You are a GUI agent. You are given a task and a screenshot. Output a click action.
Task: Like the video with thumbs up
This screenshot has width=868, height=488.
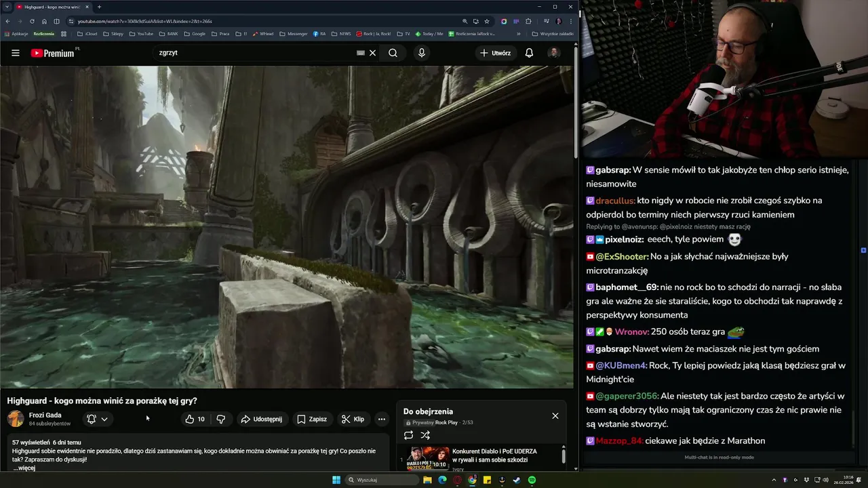click(195, 419)
